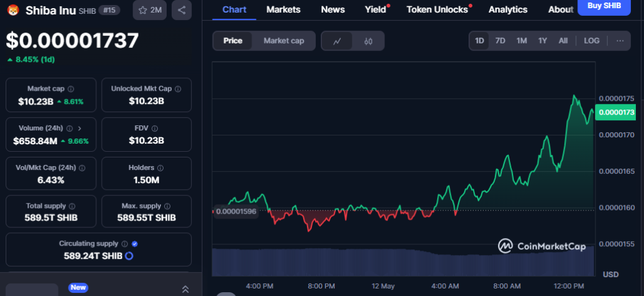The image size is (644, 296).
Task: Set chart range to 7D
Action: pyautogui.click(x=500, y=41)
